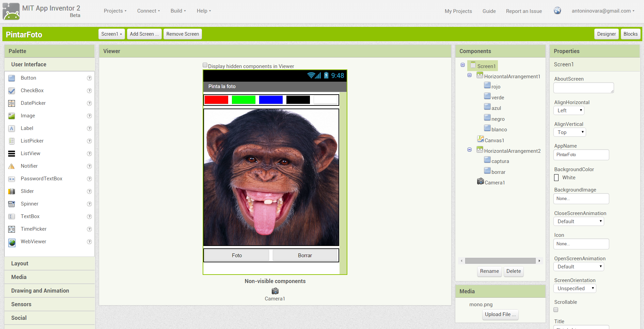
Task: Click the Camera1 non-visible component icon
Action: click(x=275, y=291)
